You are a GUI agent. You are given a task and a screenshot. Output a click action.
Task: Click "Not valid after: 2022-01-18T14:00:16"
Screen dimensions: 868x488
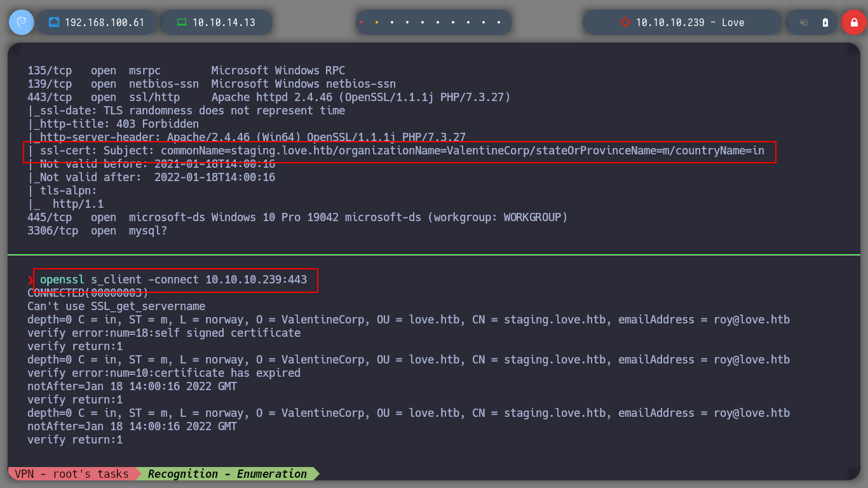pyautogui.click(x=151, y=177)
